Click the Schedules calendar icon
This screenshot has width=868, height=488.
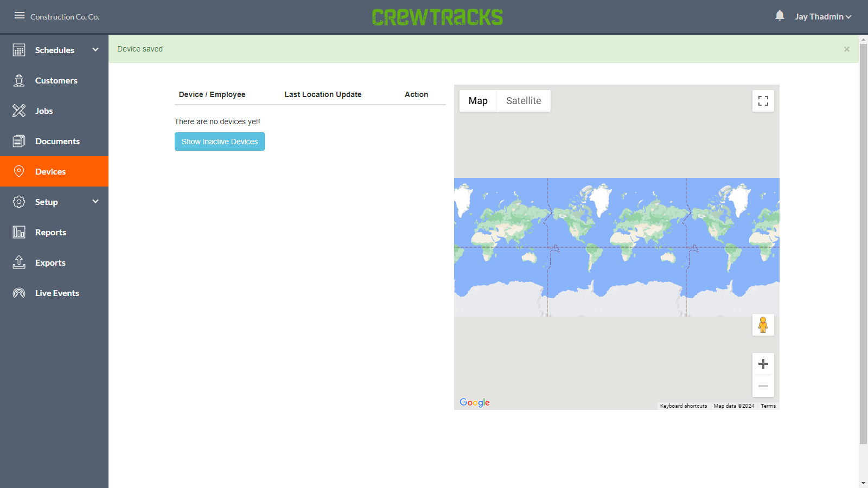point(19,50)
